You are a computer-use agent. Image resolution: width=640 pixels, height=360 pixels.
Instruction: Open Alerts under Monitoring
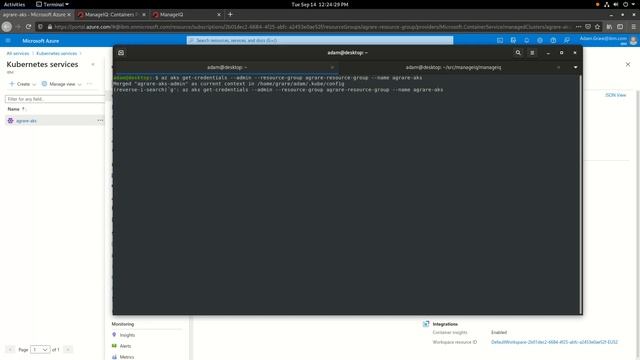tap(126, 346)
